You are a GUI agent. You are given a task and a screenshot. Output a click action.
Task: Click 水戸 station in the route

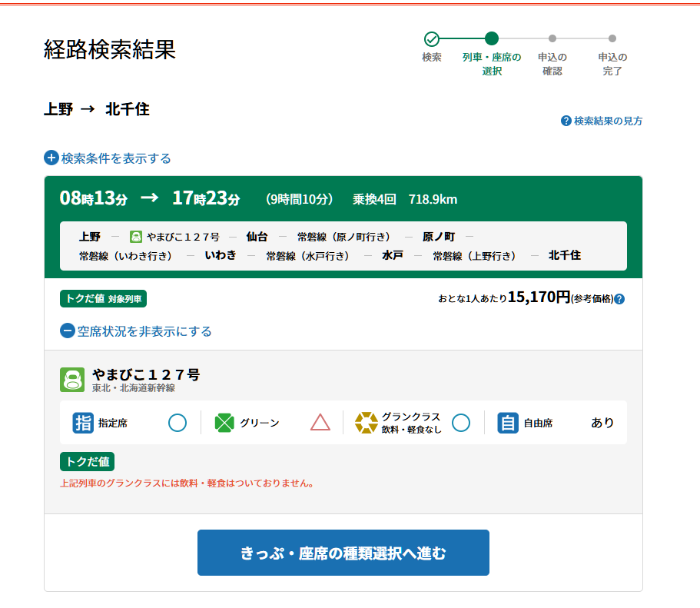(393, 255)
